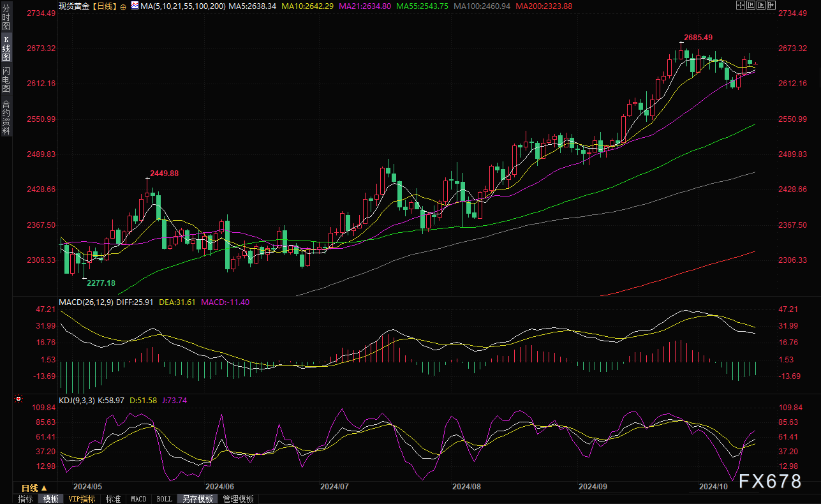Open the 日线 period selector dropdown
This screenshot has height=504, width=821.
pos(30,487)
